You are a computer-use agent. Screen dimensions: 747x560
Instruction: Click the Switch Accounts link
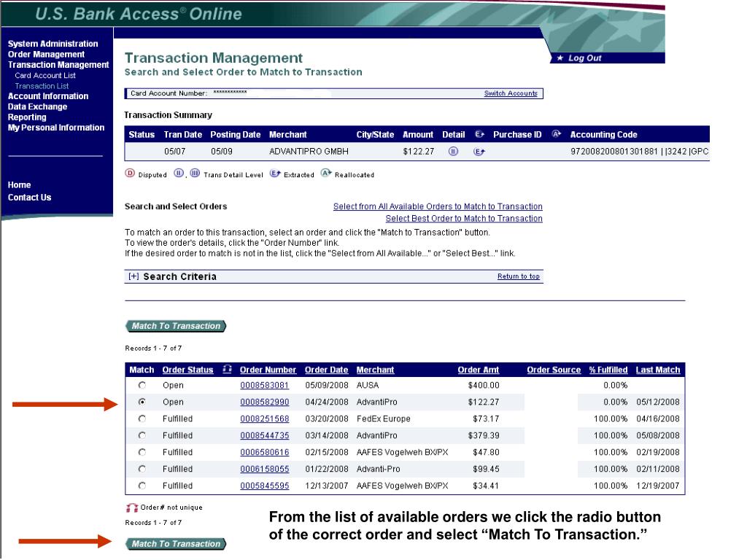tap(511, 93)
